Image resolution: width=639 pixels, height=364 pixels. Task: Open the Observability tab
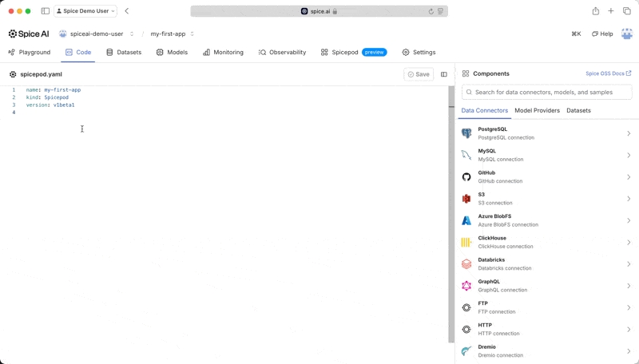click(282, 52)
